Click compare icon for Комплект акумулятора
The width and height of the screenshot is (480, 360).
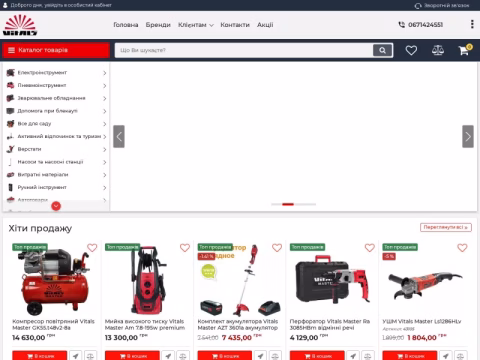pos(275,355)
